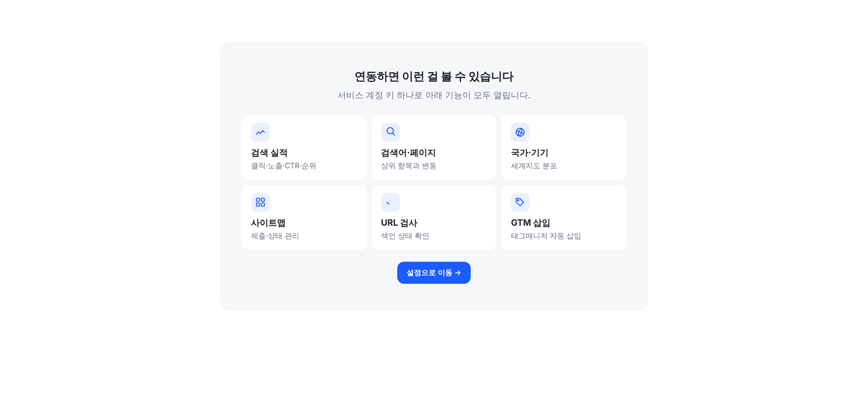Click the tag icon on GTM 삽입 card
The width and height of the screenshot is (868, 414).
point(520,202)
